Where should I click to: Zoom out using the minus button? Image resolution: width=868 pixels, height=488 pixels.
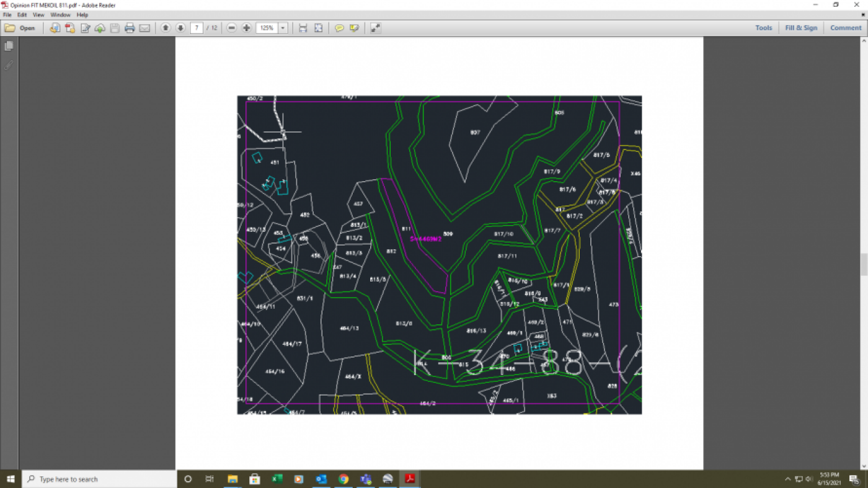[x=232, y=28]
